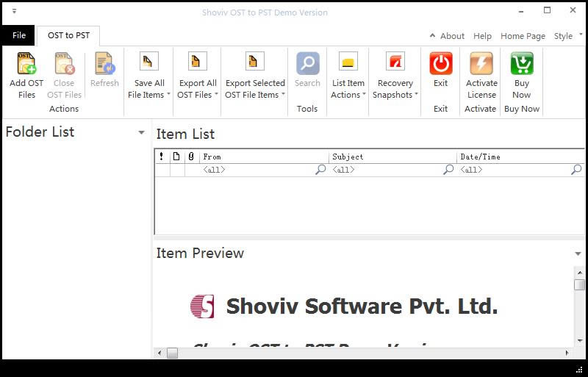Maximize the Shoviv window
This screenshot has height=377, width=588.
[547, 10]
